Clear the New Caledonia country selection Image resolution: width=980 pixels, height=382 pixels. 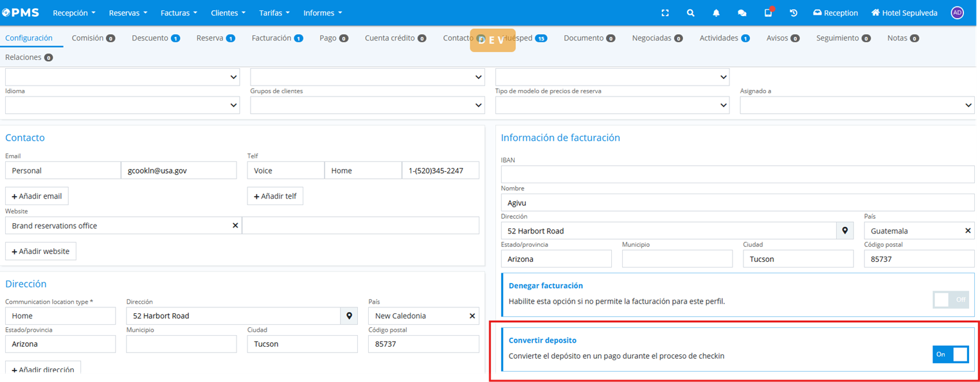click(x=472, y=316)
